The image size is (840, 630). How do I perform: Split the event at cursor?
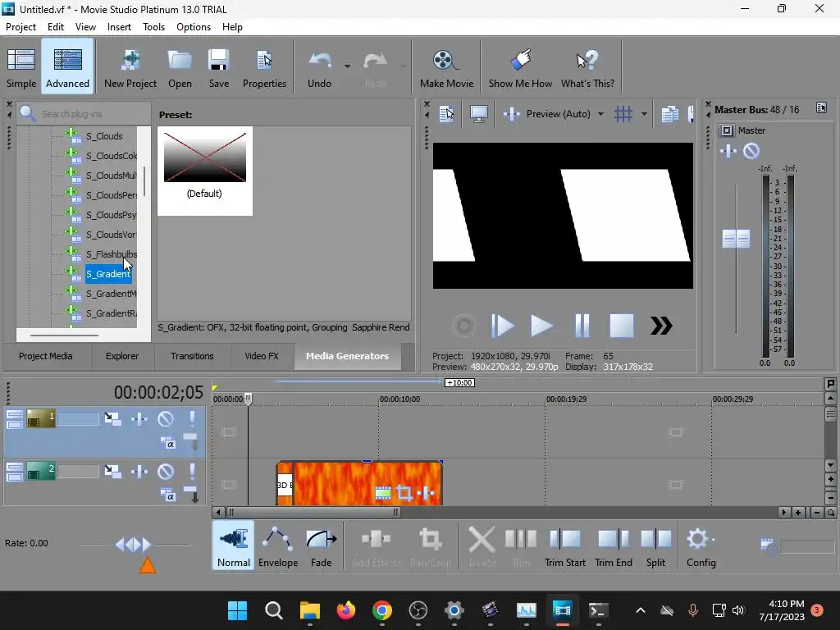point(655,546)
